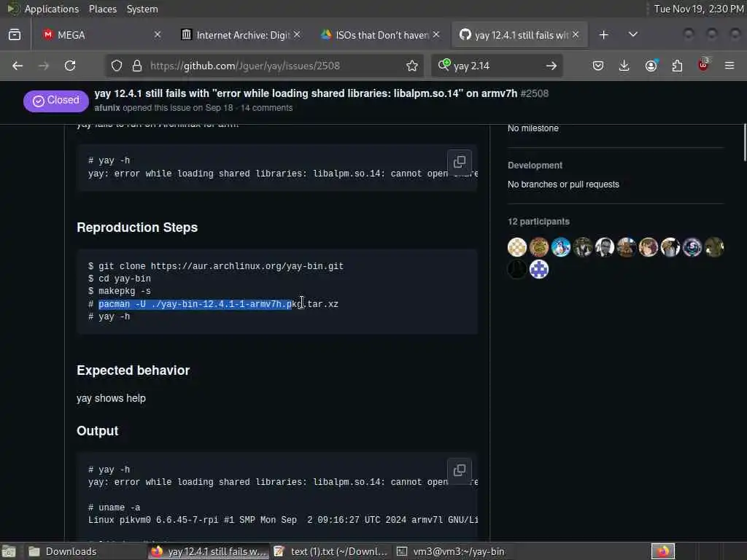Screen dimensions: 747x560
Task: Click the Development sidebar heading
Action: click(x=535, y=166)
